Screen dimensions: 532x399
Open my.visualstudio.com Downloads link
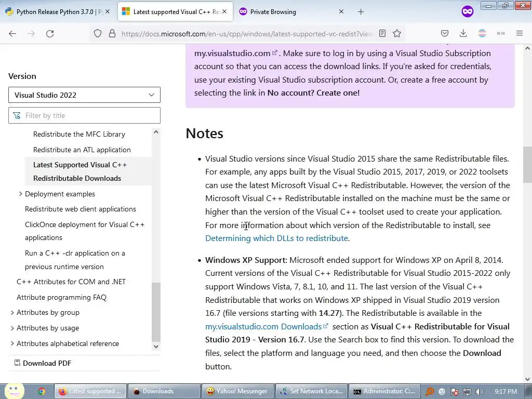267,326
